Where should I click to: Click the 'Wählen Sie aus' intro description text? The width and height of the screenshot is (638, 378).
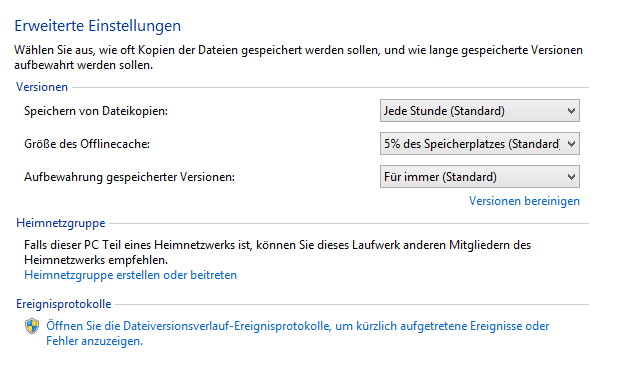point(298,57)
